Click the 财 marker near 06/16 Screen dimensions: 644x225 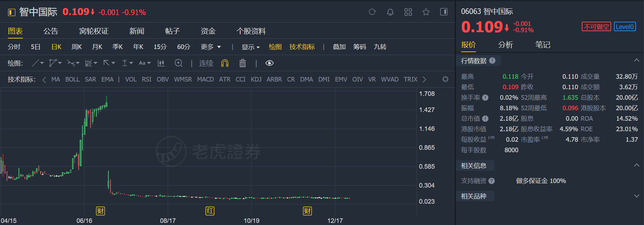(101, 211)
